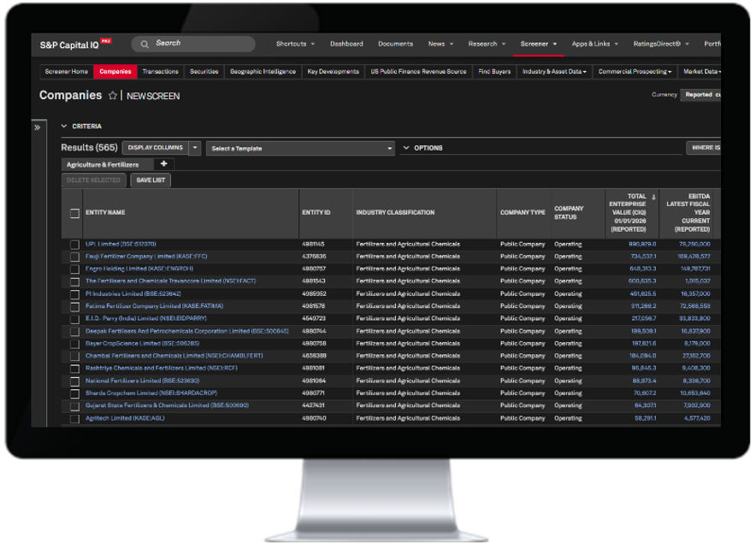Open Chambal Fertilisers and Chemicals link
Image resolution: width=756 pixels, height=550 pixels.
click(174, 356)
